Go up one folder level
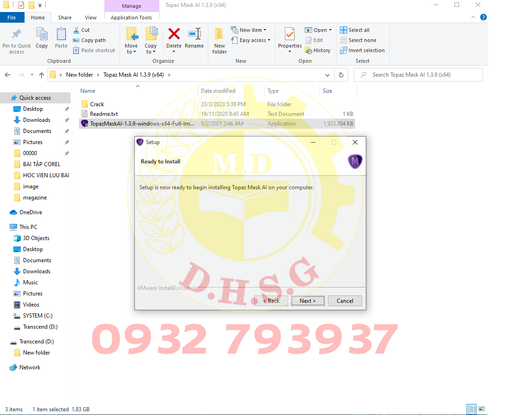This screenshot has height=415, width=532. point(42,75)
